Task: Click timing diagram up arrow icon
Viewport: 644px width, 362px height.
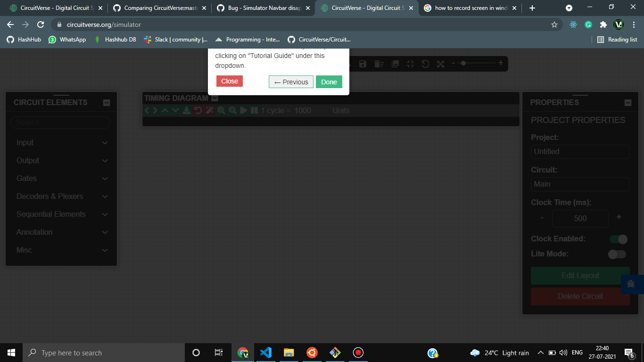Action: [165, 110]
